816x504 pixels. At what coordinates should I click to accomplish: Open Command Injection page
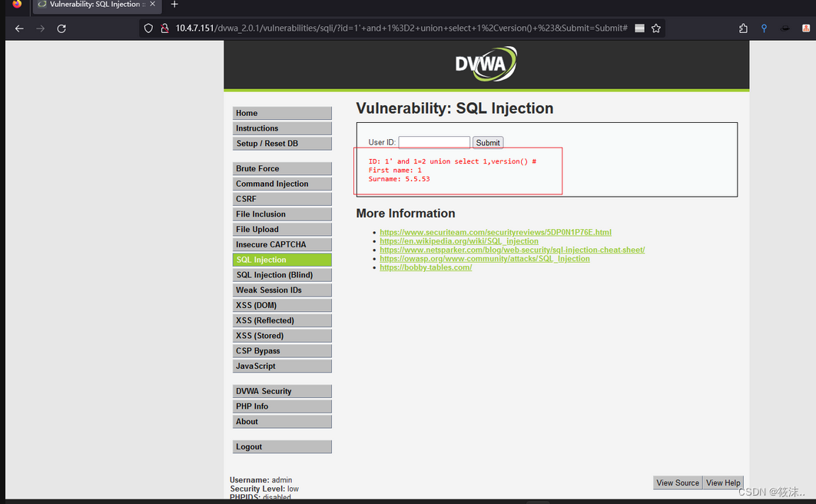(x=282, y=184)
